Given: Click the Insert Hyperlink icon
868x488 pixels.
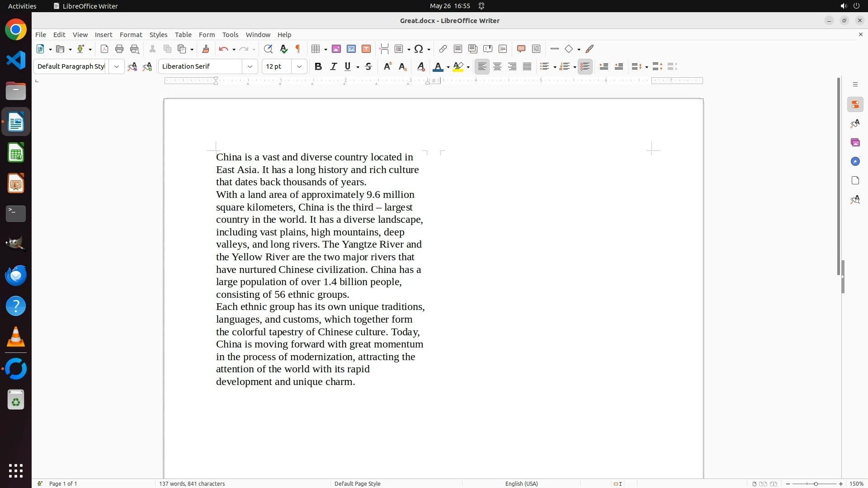Looking at the screenshot, I should click(443, 49).
